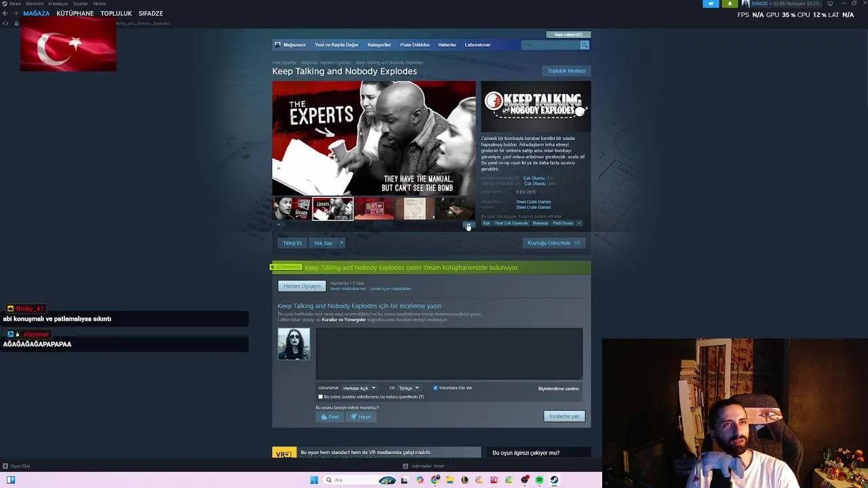Open the İstek Listesi (47) button
This screenshot has width=868, height=488.
(x=568, y=35)
